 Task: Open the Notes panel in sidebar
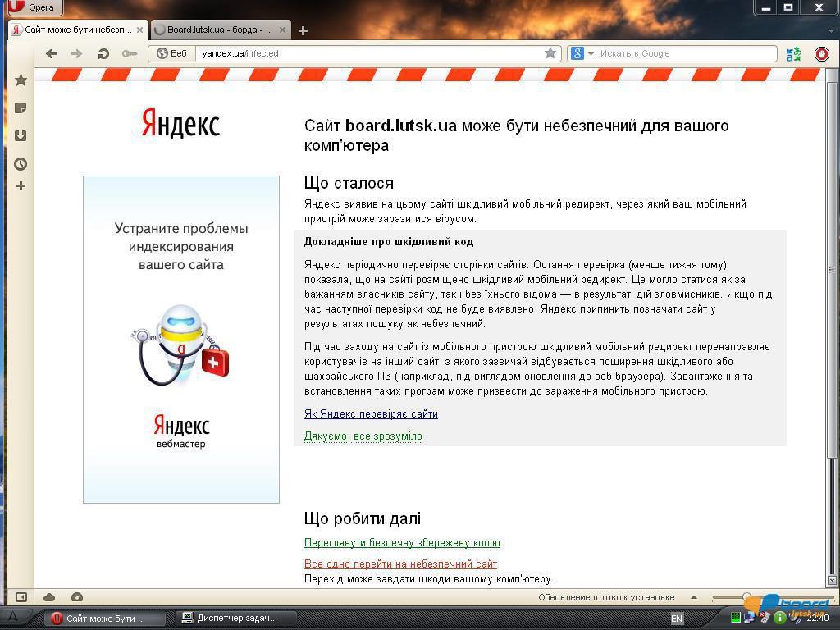click(x=21, y=108)
